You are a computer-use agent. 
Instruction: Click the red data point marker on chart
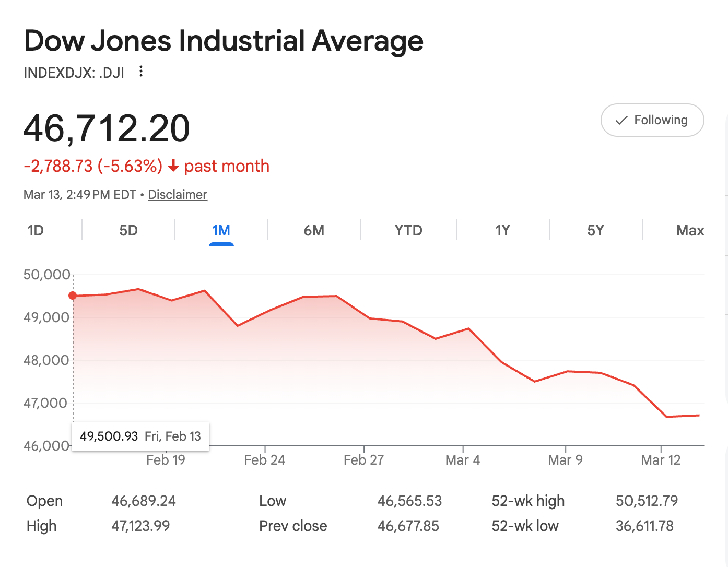tap(73, 296)
